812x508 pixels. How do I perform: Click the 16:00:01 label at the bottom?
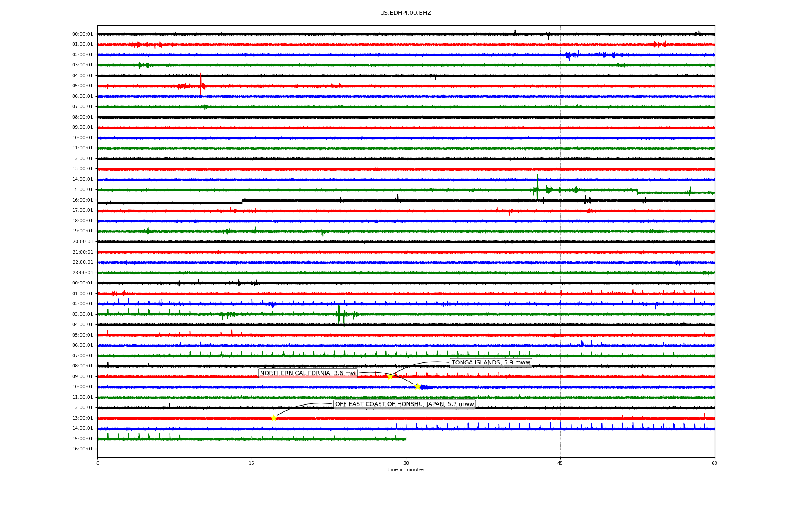(x=82, y=449)
